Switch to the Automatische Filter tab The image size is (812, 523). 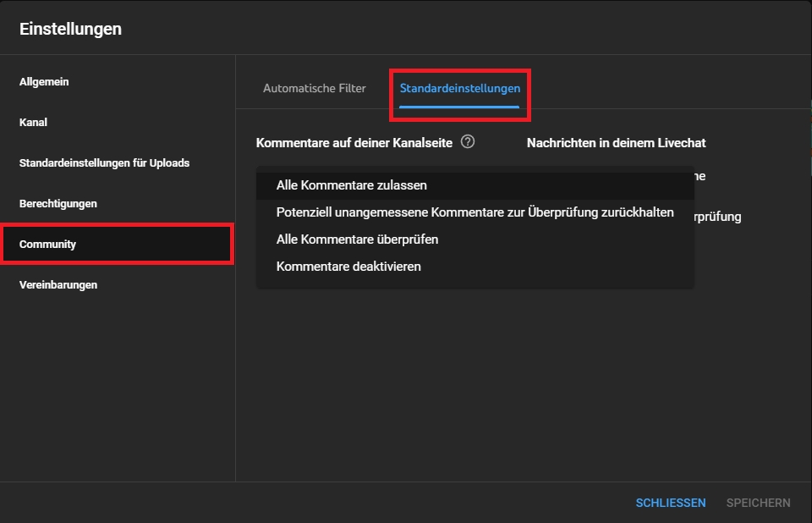[314, 88]
